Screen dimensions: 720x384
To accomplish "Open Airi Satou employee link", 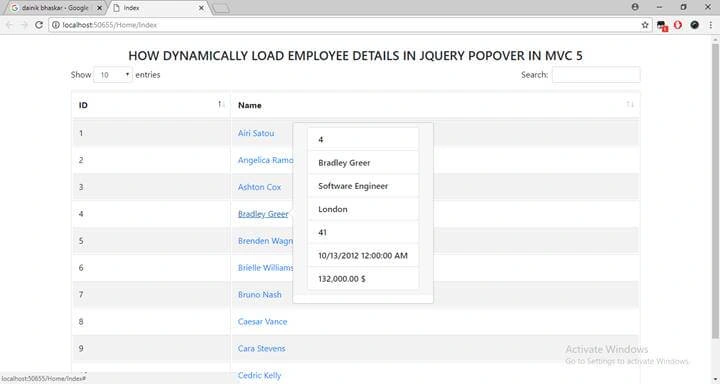I will (256, 133).
